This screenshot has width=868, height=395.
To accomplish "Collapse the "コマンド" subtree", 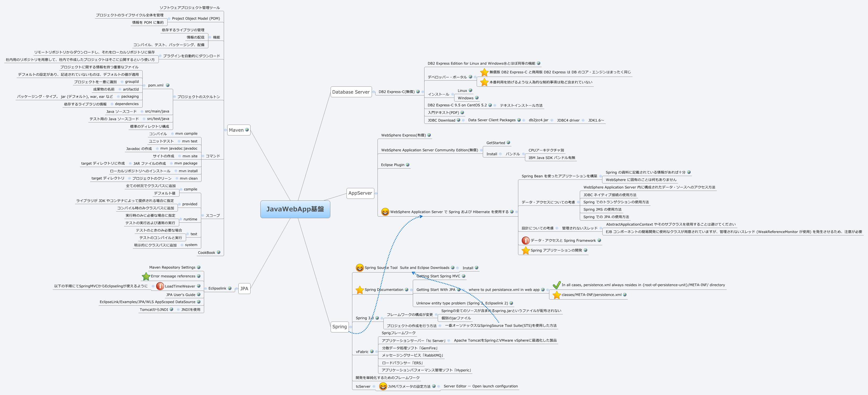I will 203,156.
